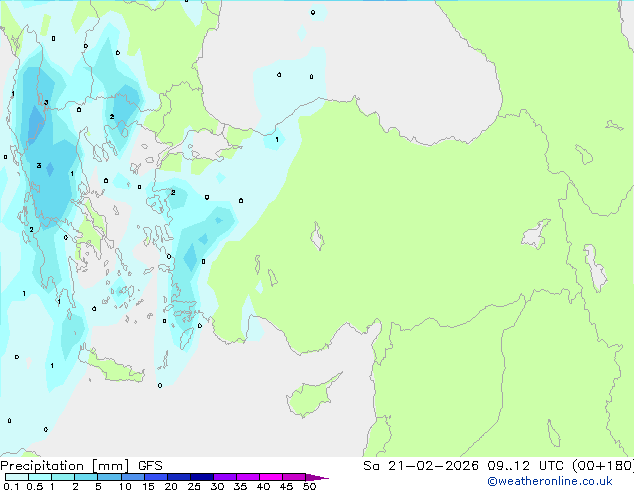The image size is (634, 490).
Task: Click the 15–20 mm legend color swatch
Action: [156, 477]
